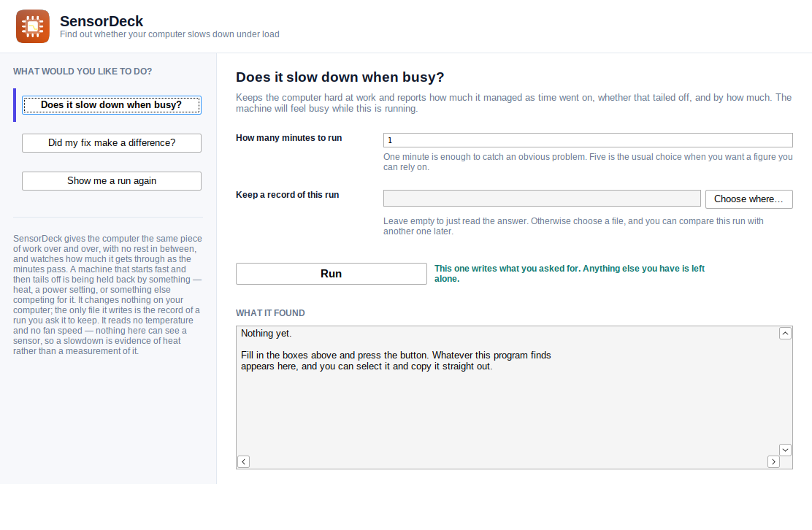This screenshot has width=812, height=530.
Task: Click the sidebar 'SensorDeck gives the computer' description
Action: pyautogui.click(x=108, y=294)
